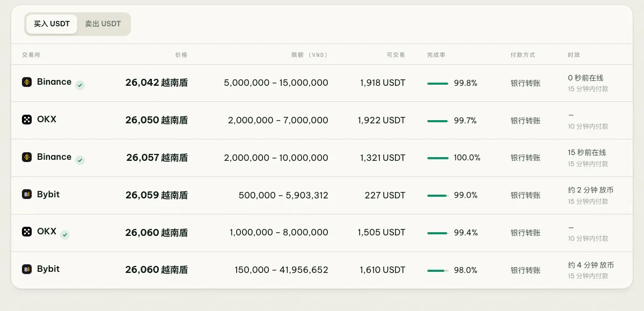Click the 1,321 USDT available amount
Viewport: 644px width, 311px height.
[383, 158]
